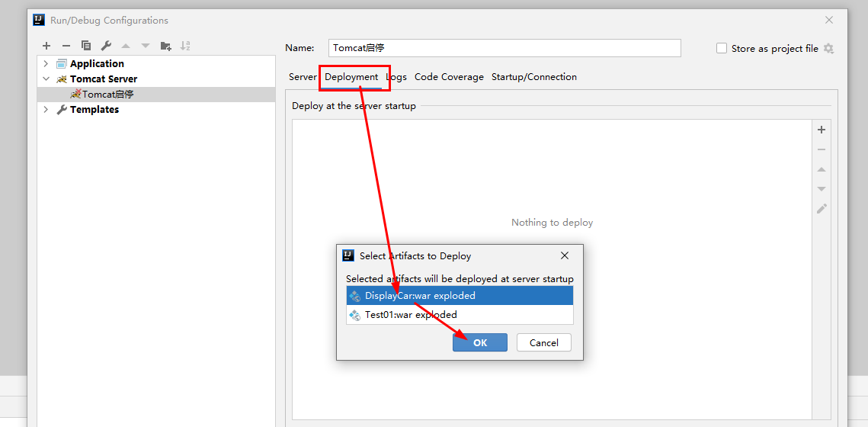Copy configuration icon in left toolbar
868x427 pixels.
(86, 46)
